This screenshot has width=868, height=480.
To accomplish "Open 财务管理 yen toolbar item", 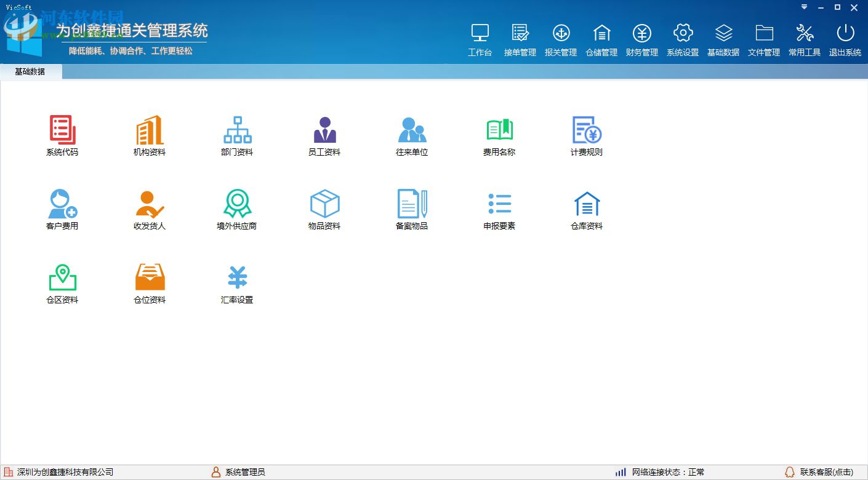I will [x=642, y=40].
